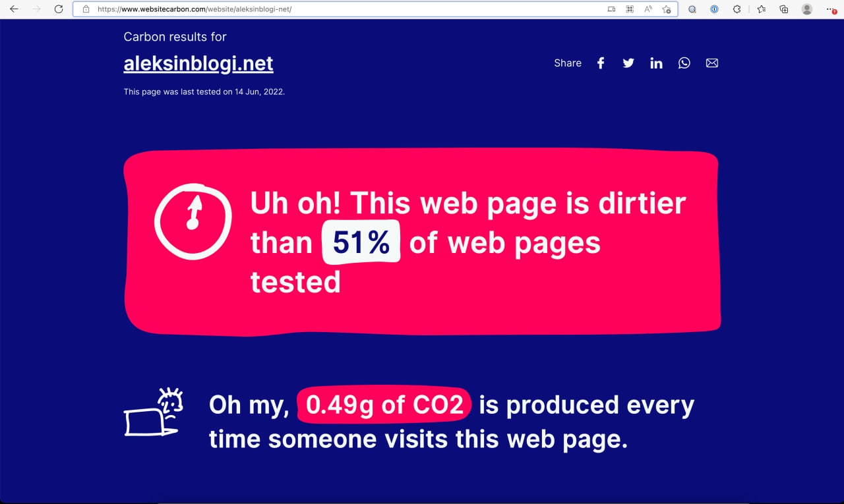Viewport: 844px width, 504px height.
Task: Share results on Twitter
Action: [628, 63]
